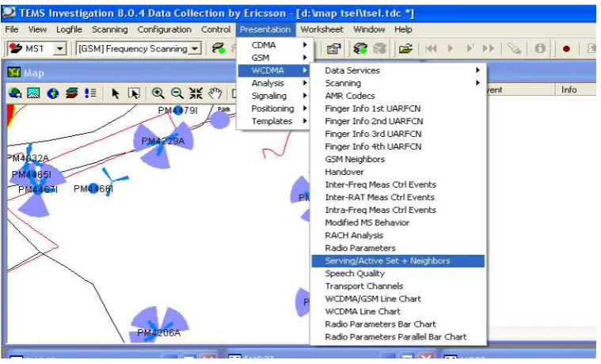The height and width of the screenshot is (364, 601).
Task: Click the Info column header
Action: click(x=576, y=89)
